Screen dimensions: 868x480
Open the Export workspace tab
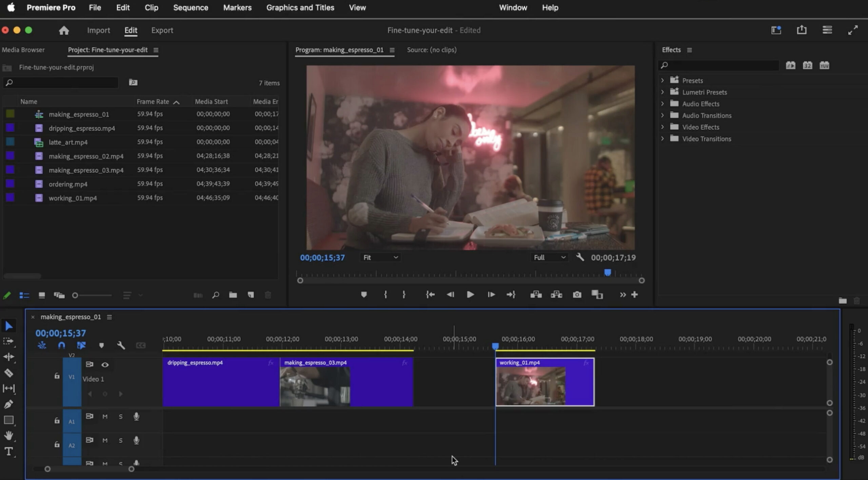coord(162,30)
